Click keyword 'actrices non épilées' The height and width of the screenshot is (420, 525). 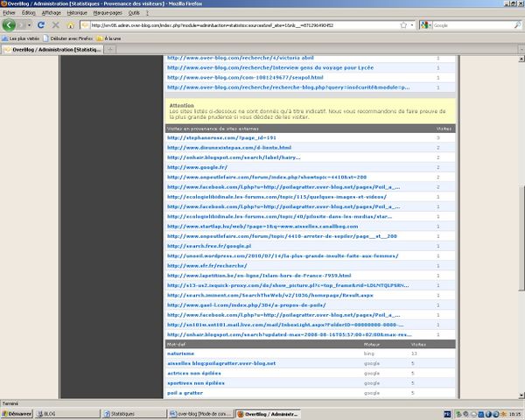(x=194, y=373)
